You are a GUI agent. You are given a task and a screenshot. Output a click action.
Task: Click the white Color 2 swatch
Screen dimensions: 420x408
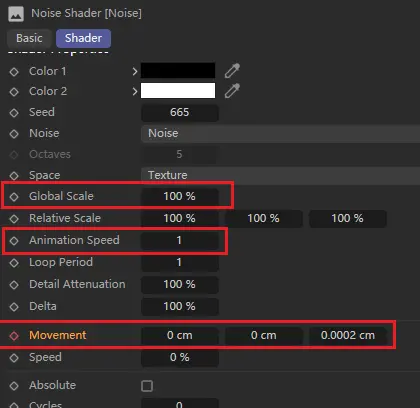(178, 91)
